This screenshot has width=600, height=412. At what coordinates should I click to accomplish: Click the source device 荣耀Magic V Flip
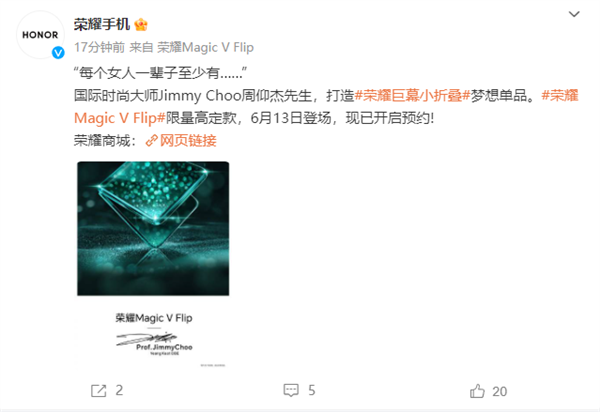tap(205, 47)
